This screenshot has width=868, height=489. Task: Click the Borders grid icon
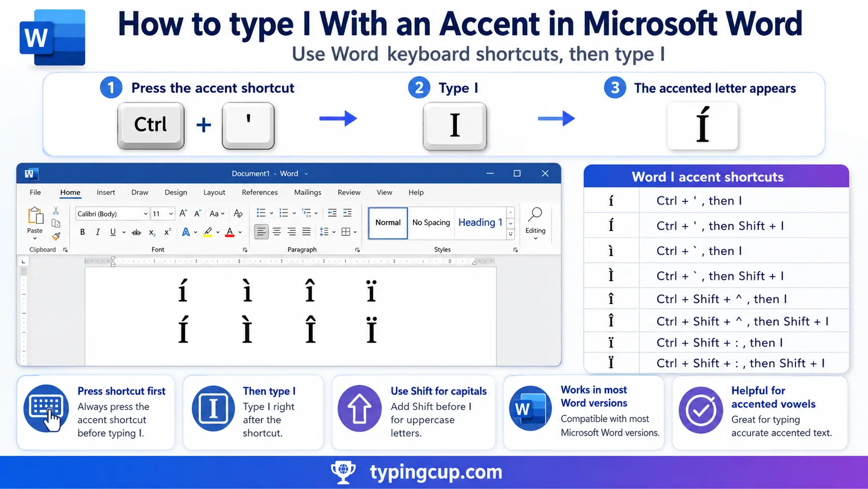coord(346,232)
